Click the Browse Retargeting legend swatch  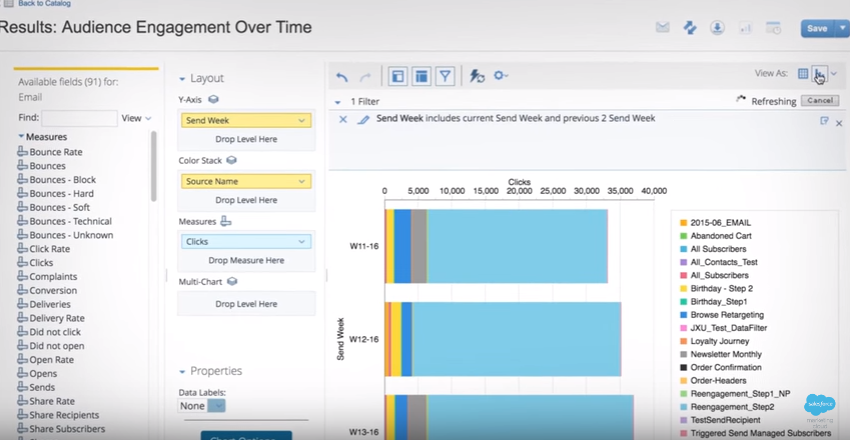tap(683, 315)
